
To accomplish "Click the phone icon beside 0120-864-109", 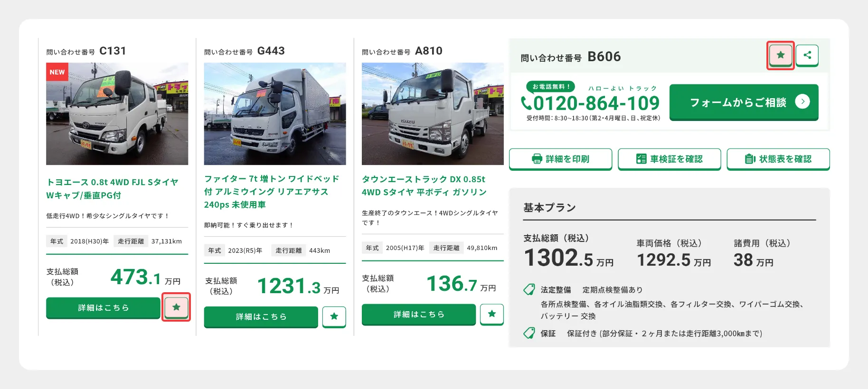I will 527,103.
